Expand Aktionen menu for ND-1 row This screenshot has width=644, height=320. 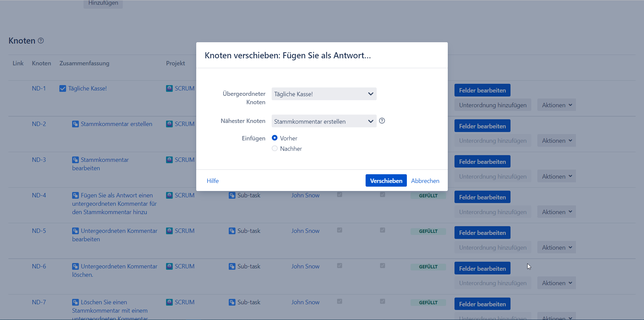click(556, 105)
